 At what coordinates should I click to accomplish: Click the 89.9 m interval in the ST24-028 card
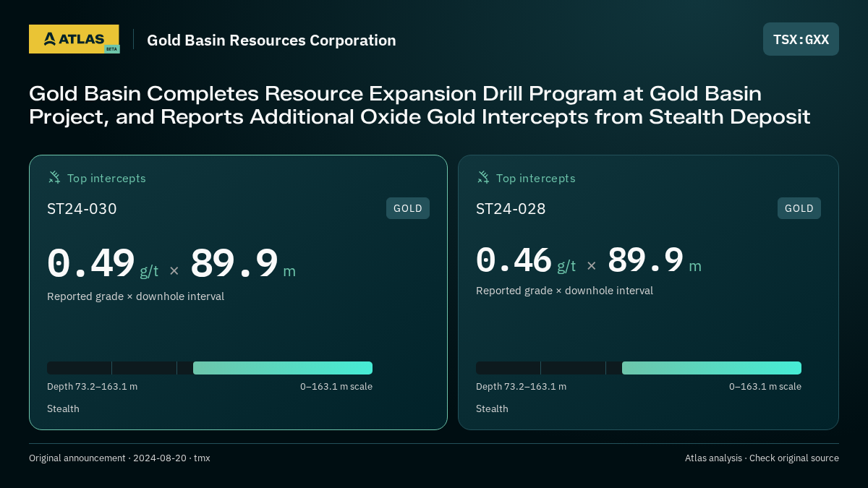(655, 260)
